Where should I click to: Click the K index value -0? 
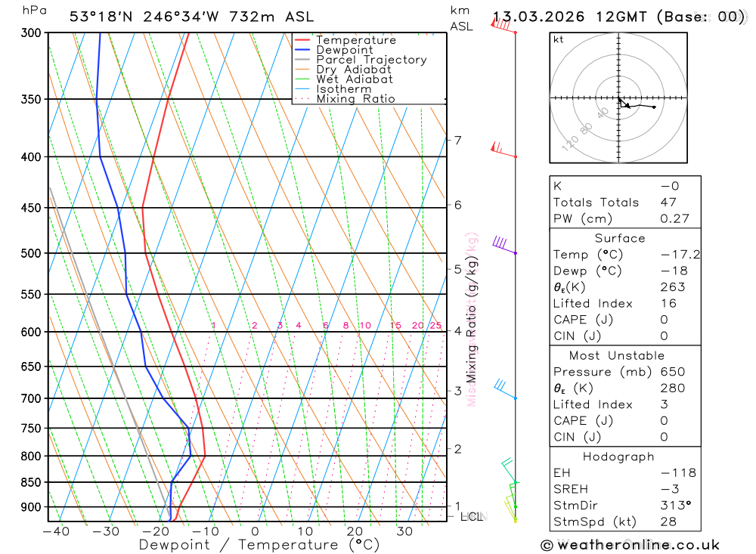click(670, 186)
